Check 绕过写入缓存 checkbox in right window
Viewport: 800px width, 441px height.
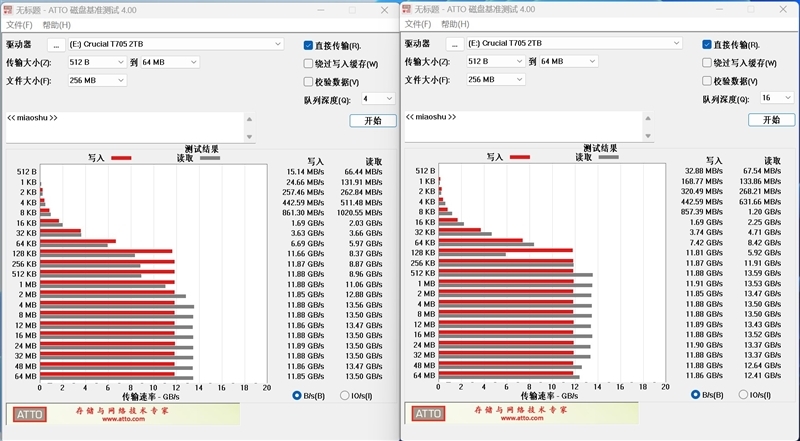point(707,63)
